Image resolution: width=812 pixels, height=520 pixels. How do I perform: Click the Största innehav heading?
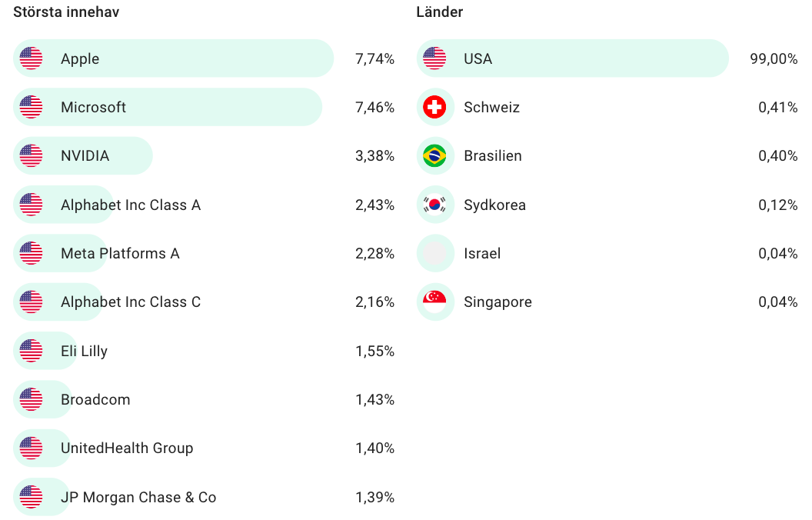coord(66,12)
